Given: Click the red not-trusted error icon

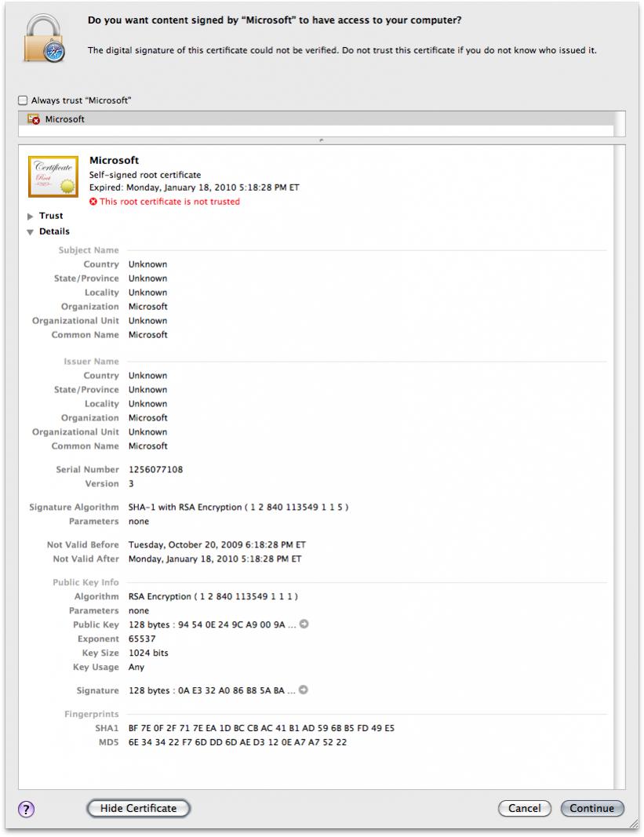Looking at the screenshot, I should [93, 202].
